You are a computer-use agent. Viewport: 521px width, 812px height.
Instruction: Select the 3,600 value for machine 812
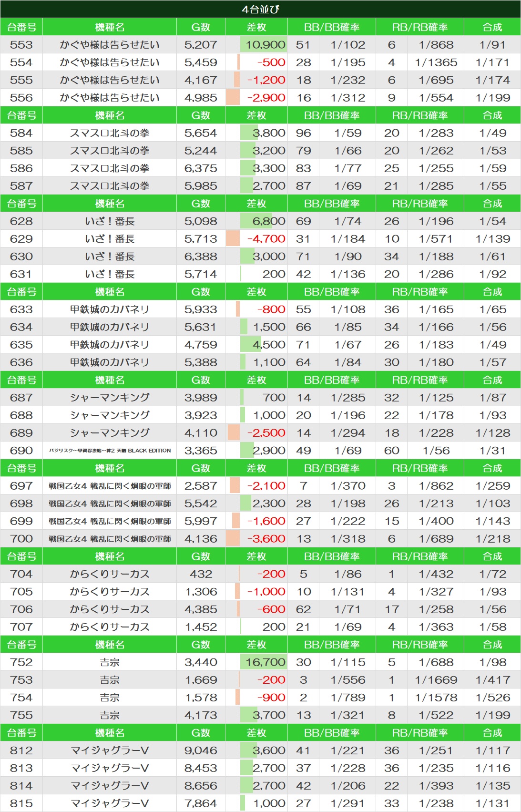tap(269, 750)
